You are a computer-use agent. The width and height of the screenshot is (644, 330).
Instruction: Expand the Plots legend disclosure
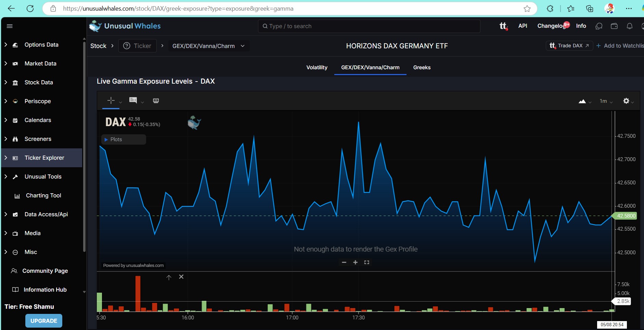[x=106, y=139]
